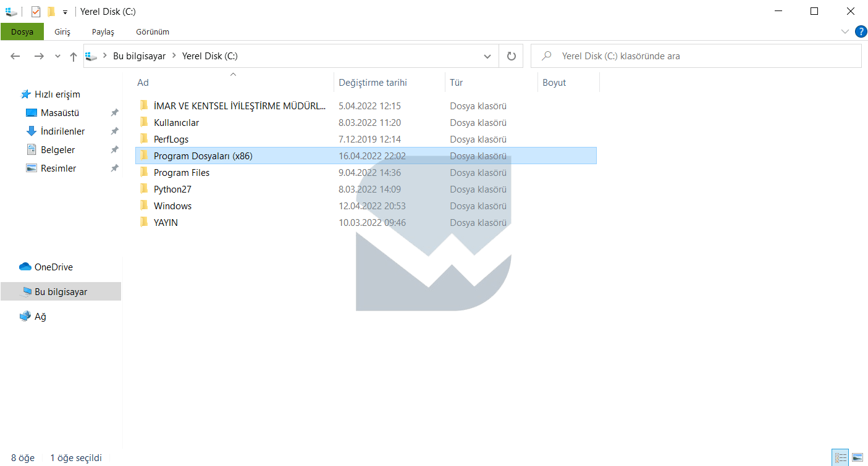
Task: Select İndirilenler in Quick access
Action: (x=62, y=131)
